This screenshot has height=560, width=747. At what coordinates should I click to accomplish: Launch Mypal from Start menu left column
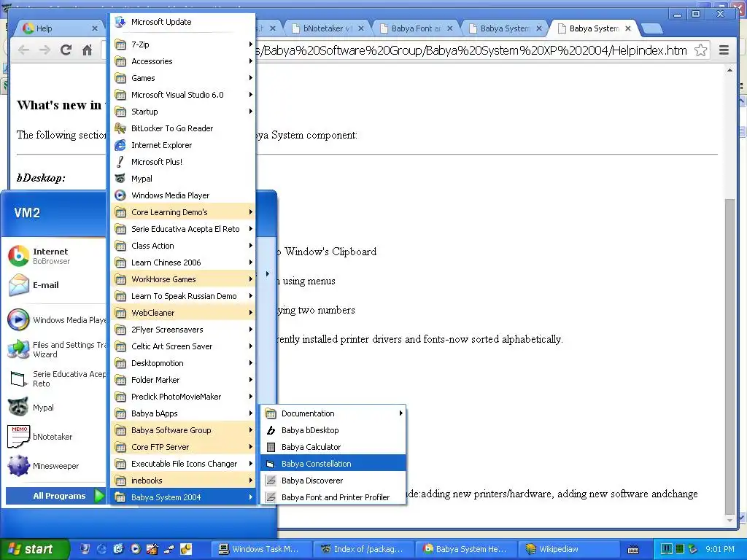tap(55, 408)
